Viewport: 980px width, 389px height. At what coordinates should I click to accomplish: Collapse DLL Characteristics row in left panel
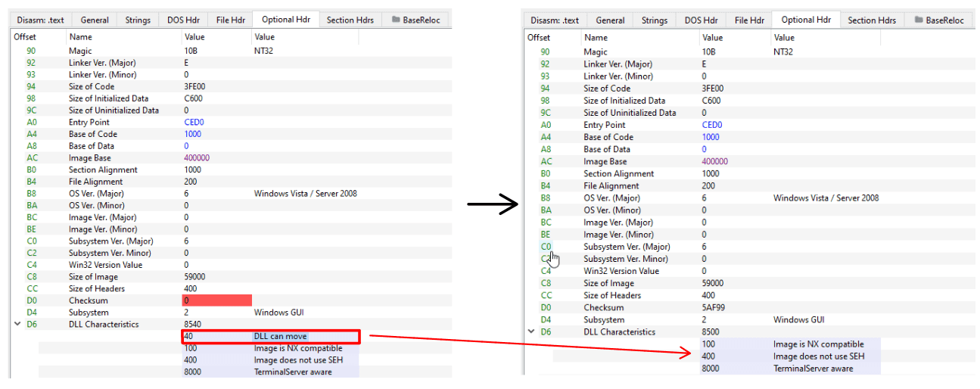click(17, 325)
